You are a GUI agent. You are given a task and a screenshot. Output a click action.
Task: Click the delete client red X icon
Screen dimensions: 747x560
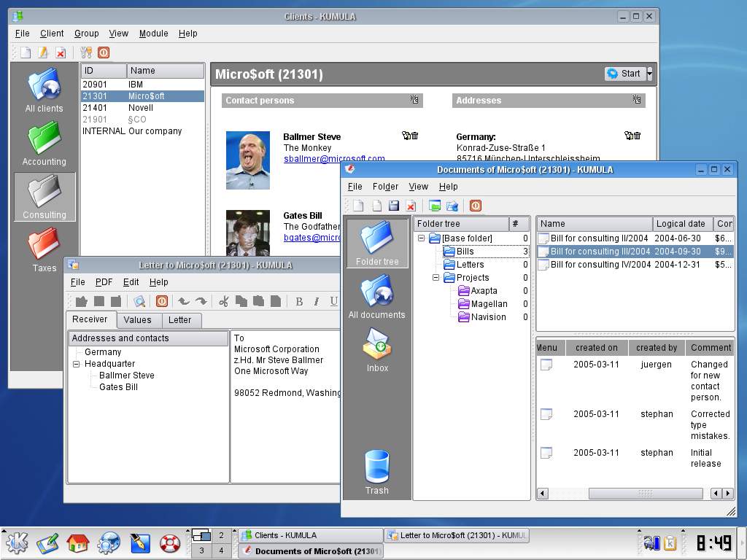click(x=61, y=52)
